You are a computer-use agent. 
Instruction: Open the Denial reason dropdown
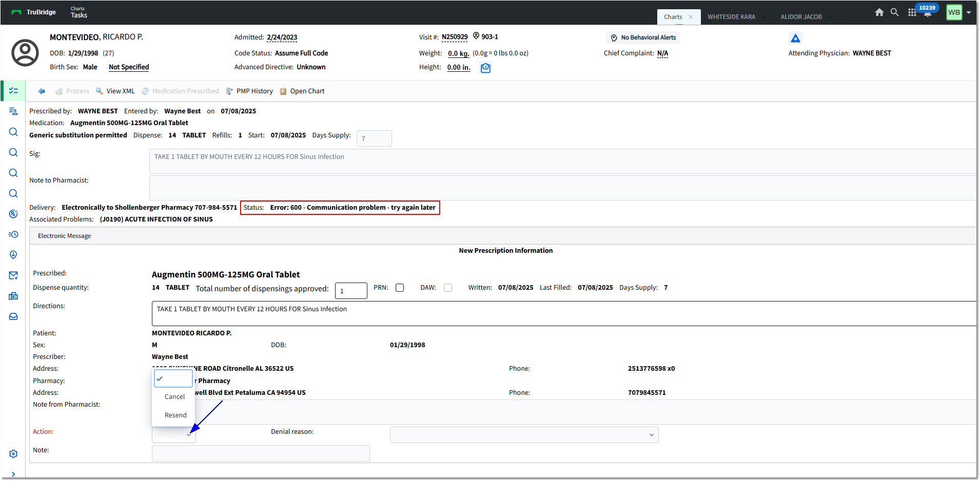524,435
